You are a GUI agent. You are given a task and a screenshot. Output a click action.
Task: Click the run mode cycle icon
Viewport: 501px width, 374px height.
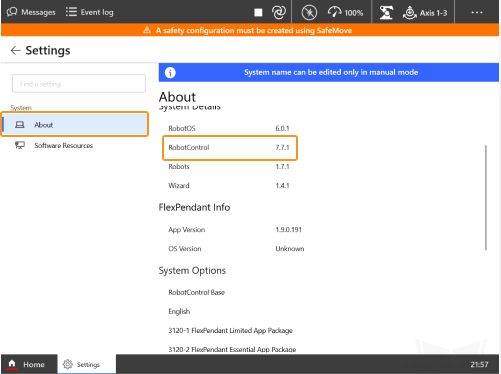click(279, 12)
